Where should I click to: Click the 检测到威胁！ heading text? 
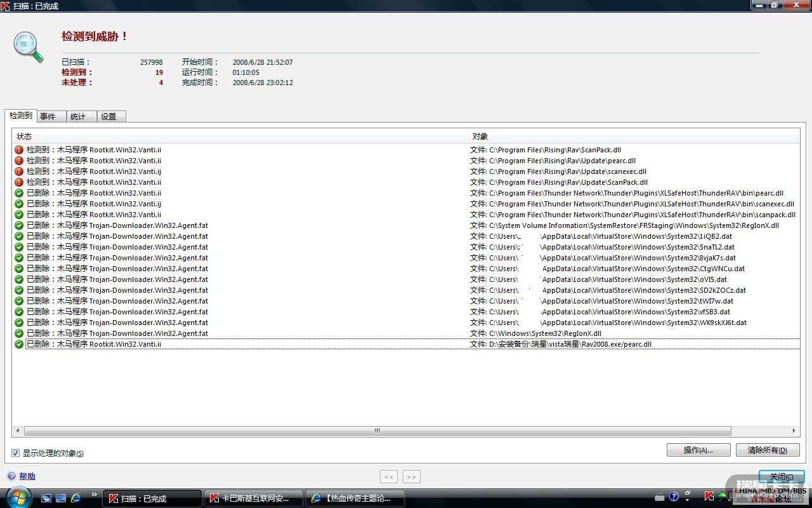(95, 37)
